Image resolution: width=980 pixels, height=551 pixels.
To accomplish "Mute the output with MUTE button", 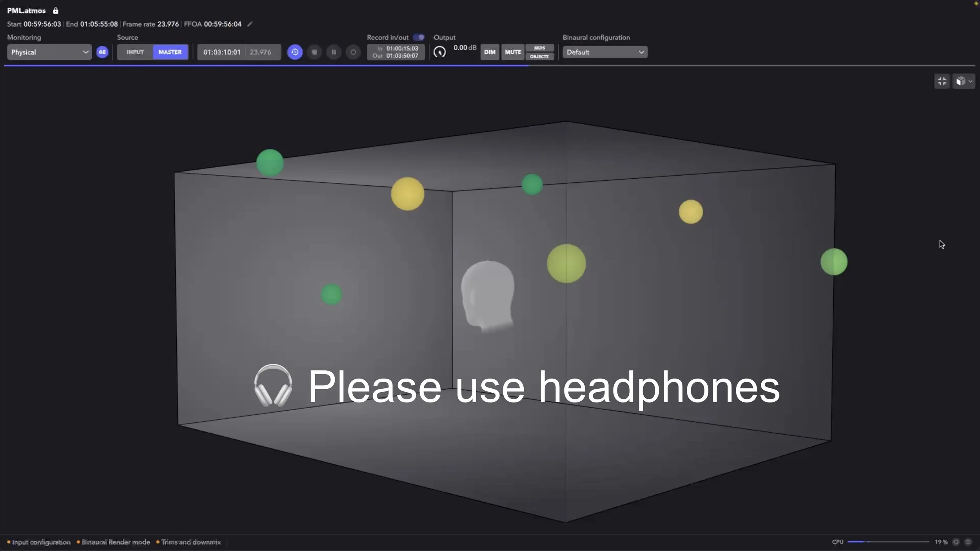I will [513, 52].
